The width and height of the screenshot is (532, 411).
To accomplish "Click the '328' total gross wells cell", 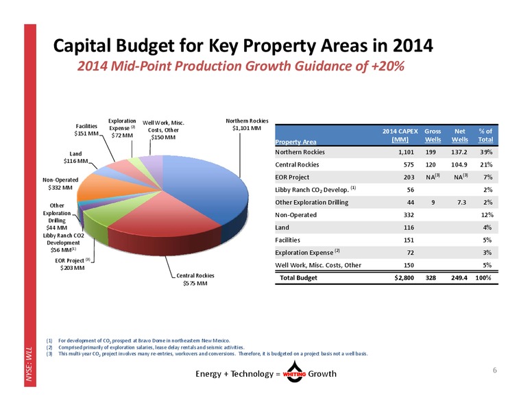I will click(x=431, y=277).
